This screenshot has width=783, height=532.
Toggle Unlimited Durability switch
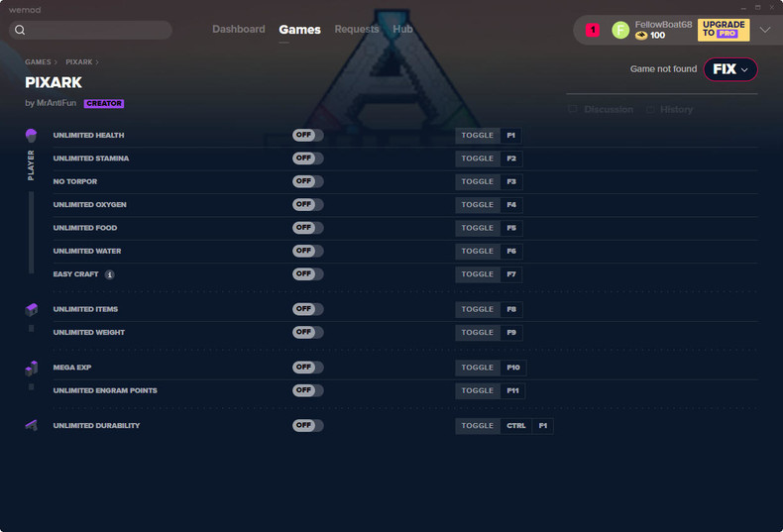pyautogui.click(x=307, y=425)
